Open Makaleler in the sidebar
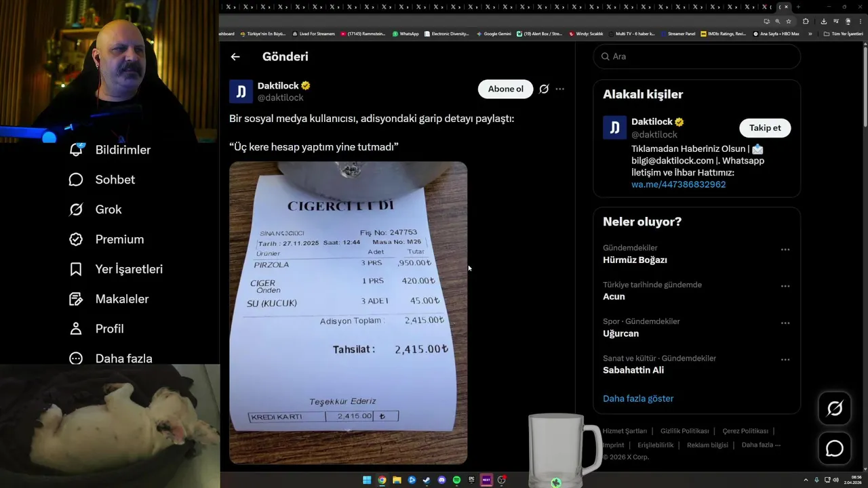The width and height of the screenshot is (868, 488). tap(108, 299)
